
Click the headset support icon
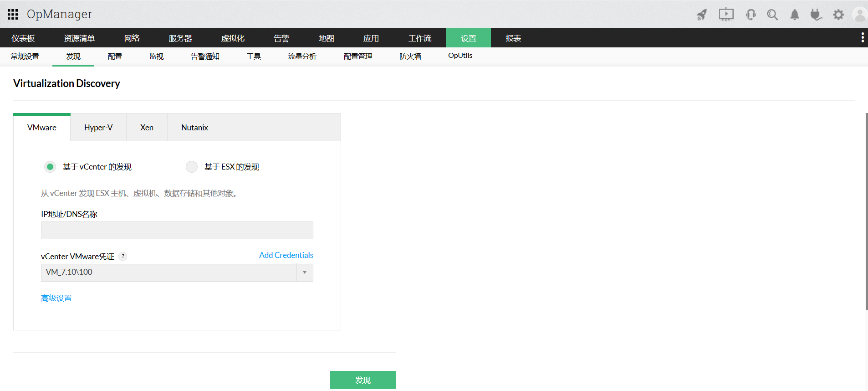point(751,15)
